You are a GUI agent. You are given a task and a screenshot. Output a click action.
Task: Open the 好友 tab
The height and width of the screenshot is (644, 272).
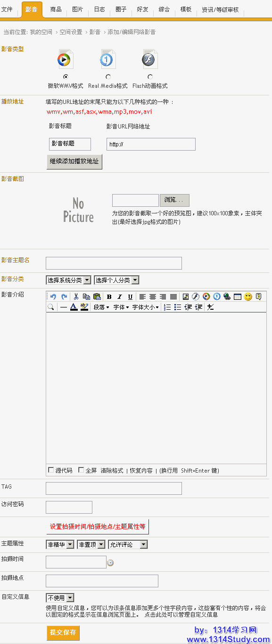tap(142, 9)
